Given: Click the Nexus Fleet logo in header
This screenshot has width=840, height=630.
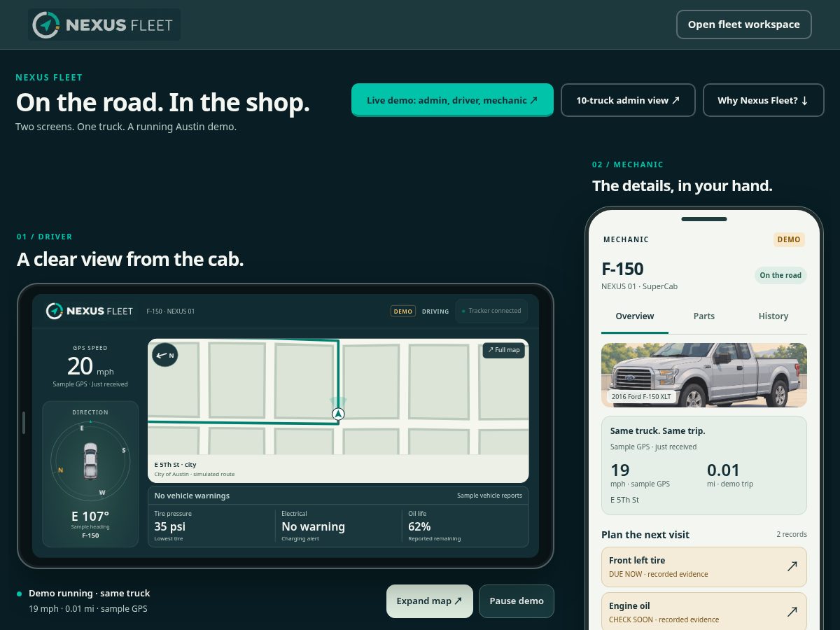Looking at the screenshot, I should pyautogui.click(x=104, y=24).
